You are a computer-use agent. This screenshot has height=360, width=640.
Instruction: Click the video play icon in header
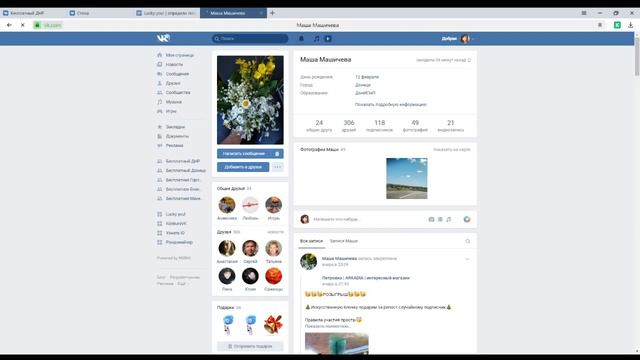328,39
